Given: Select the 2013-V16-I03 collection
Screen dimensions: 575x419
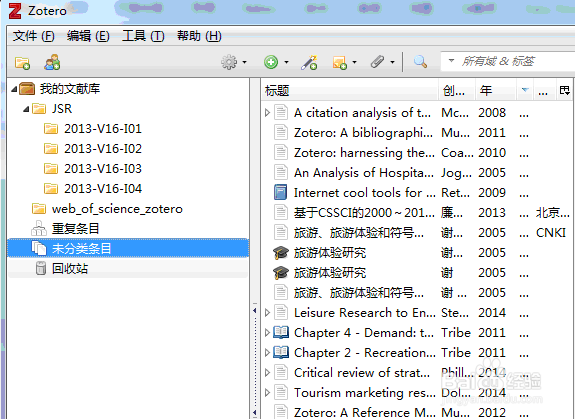Looking at the screenshot, I should click(x=103, y=169).
